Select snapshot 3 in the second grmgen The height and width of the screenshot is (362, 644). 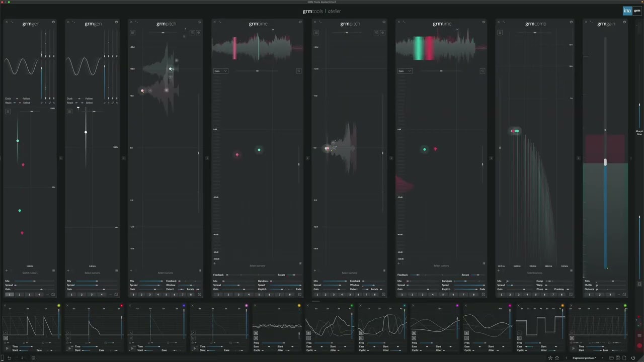[x=92, y=295]
